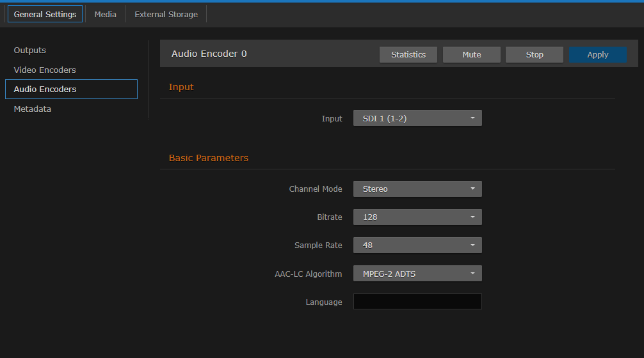644x358 pixels.
Task: Go to the External Storage tab
Action: [166, 14]
